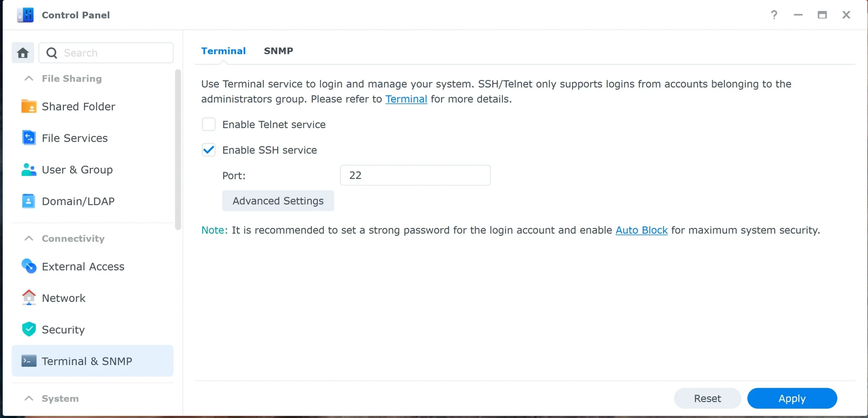
Task: Follow the Auto Block link
Action: tap(641, 230)
